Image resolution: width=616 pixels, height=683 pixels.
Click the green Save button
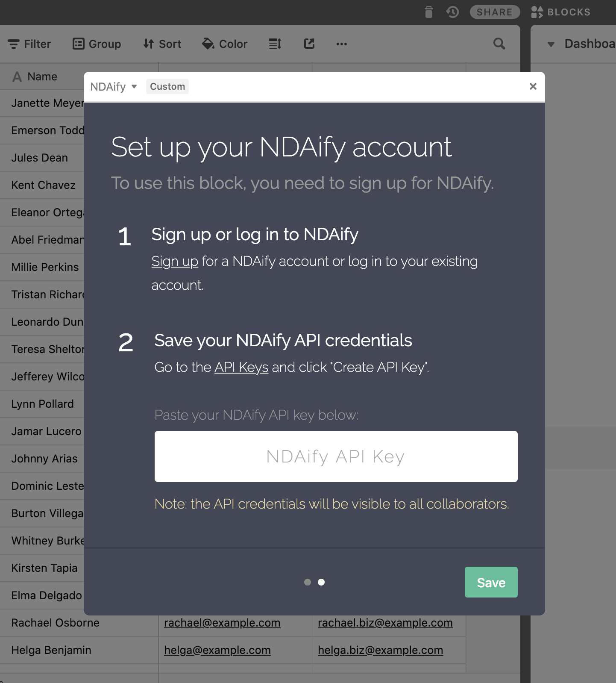tap(491, 582)
